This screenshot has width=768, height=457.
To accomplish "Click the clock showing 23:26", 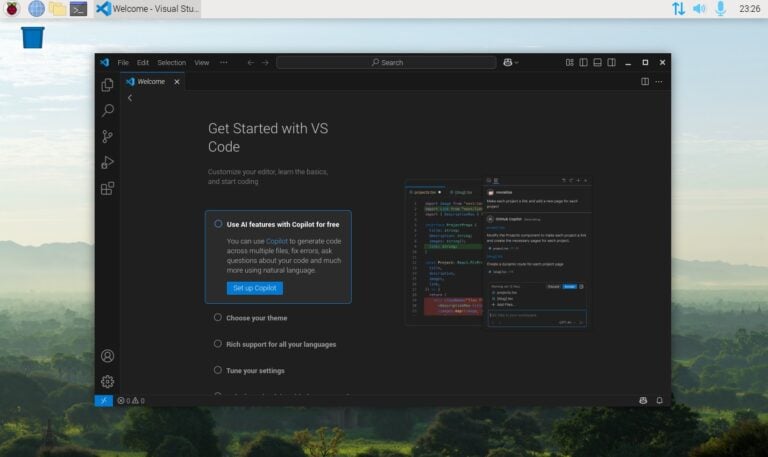I will pos(749,8).
